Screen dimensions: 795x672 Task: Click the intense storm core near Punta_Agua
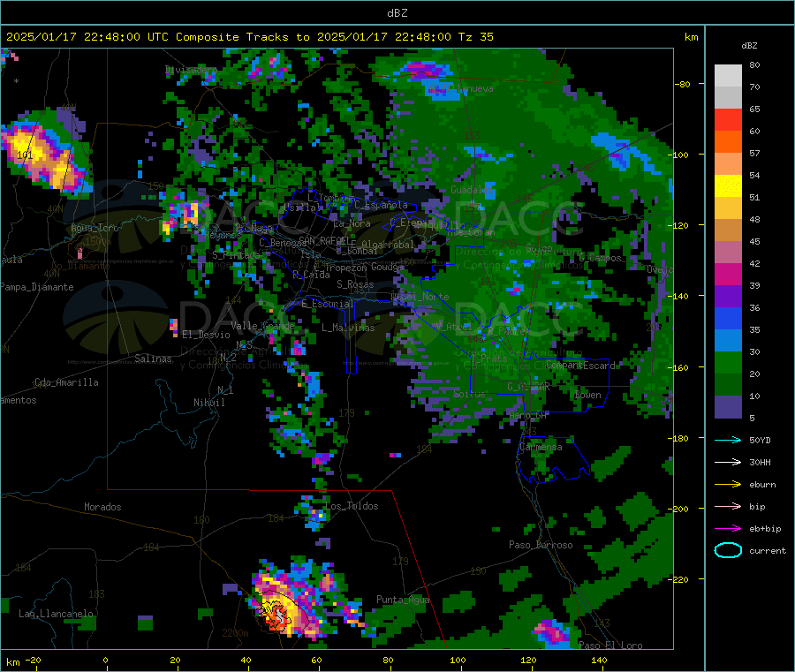click(276, 615)
